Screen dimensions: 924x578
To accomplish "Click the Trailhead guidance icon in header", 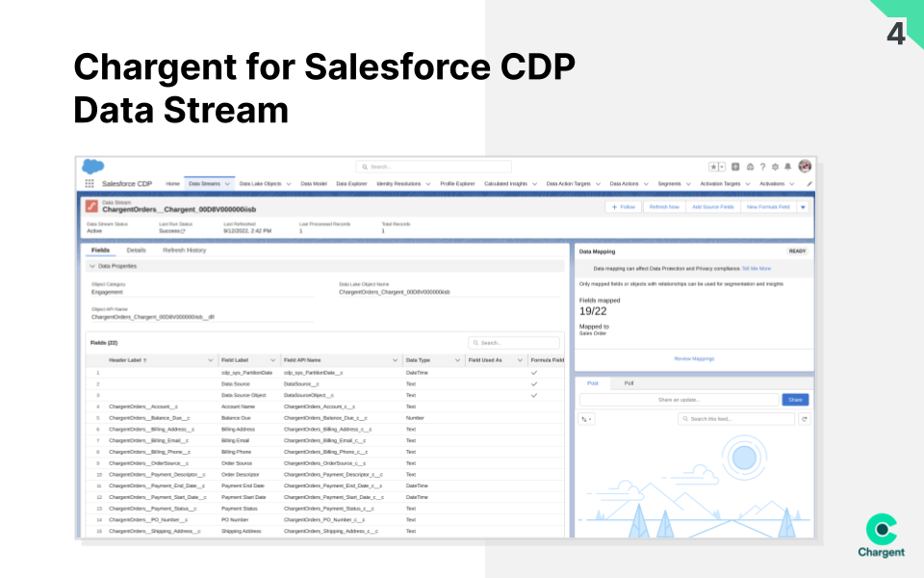I will point(750,167).
